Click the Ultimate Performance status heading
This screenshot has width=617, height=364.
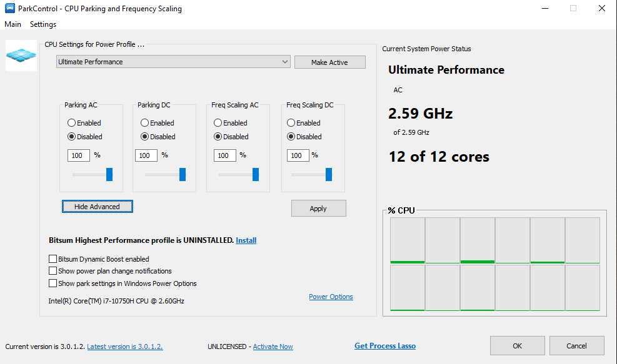pos(446,70)
